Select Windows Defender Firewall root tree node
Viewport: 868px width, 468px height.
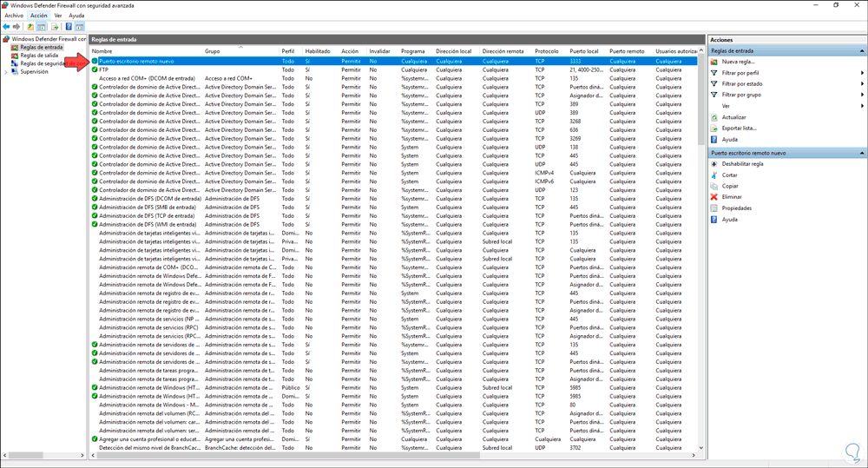coord(49,39)
